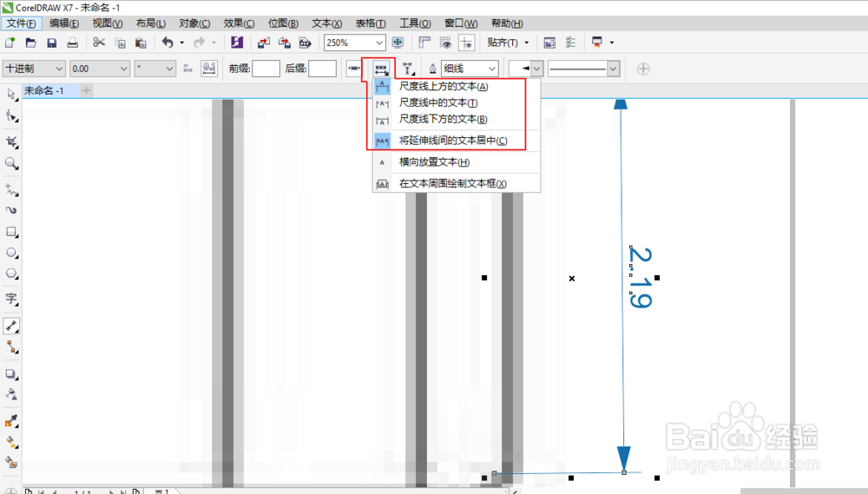Toggle show units button

[x=187, y=69]
